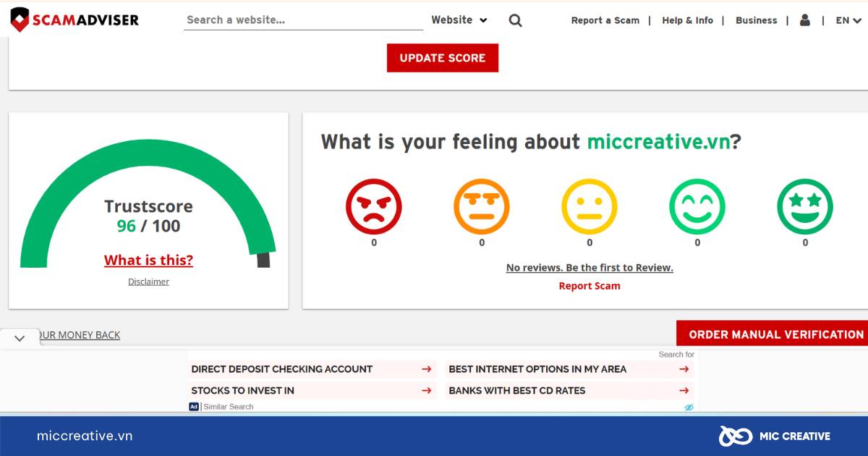This screenshot has height=456, width=868.
Task: Select the orange annoyed face rating
Action: coord(482,206)
